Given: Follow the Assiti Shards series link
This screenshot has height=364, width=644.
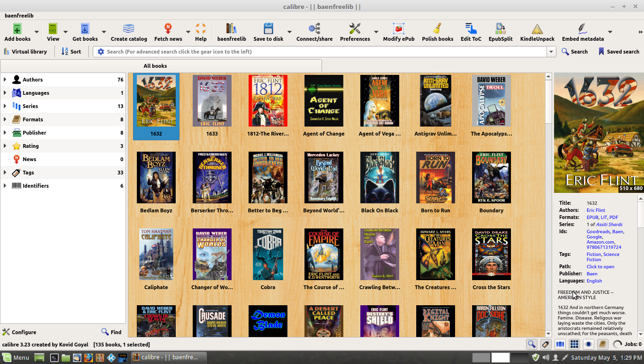Looking at the screenshot, I should pos(609,224).
